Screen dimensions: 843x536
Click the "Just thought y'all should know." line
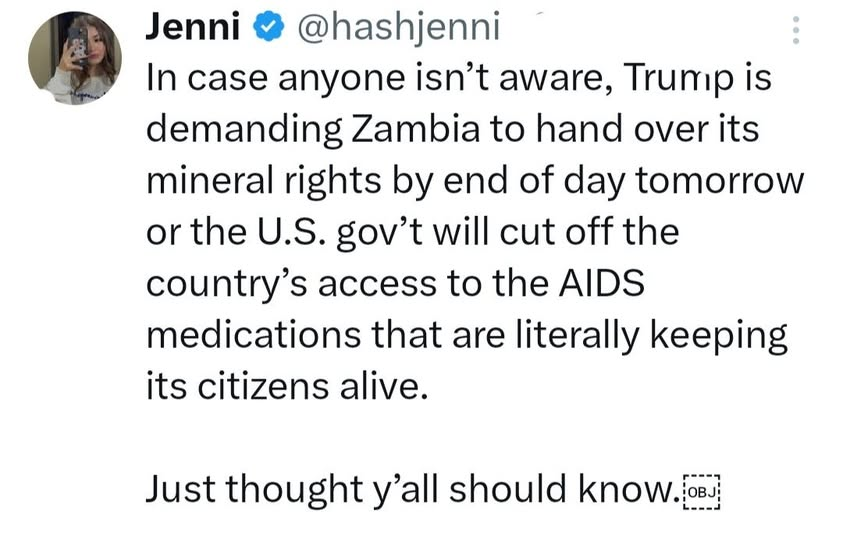coord(410,489)
